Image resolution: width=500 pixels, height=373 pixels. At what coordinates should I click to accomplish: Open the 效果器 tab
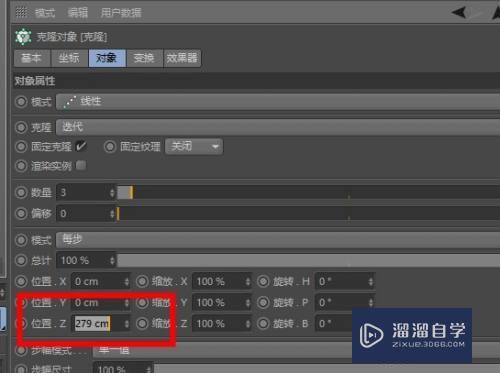pyautogui.click(x=182, y=58)
